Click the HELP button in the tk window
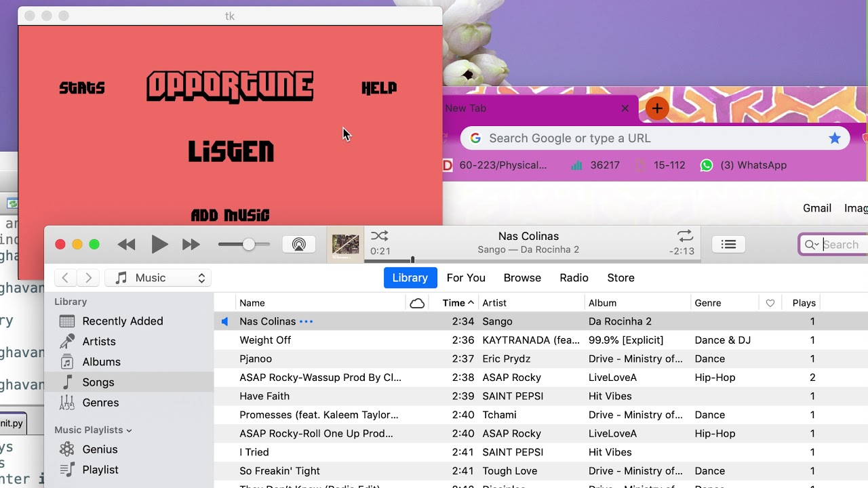Viewport: 868px width, 488px height. 379,88
